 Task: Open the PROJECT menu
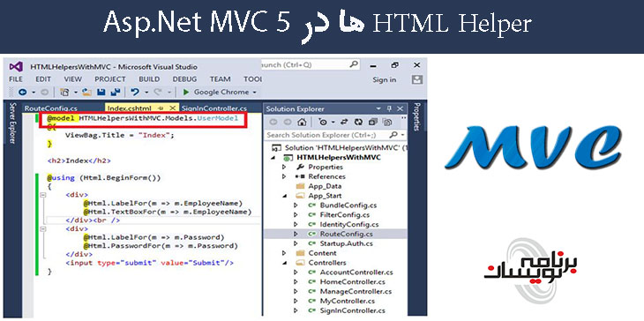(110, 79)
